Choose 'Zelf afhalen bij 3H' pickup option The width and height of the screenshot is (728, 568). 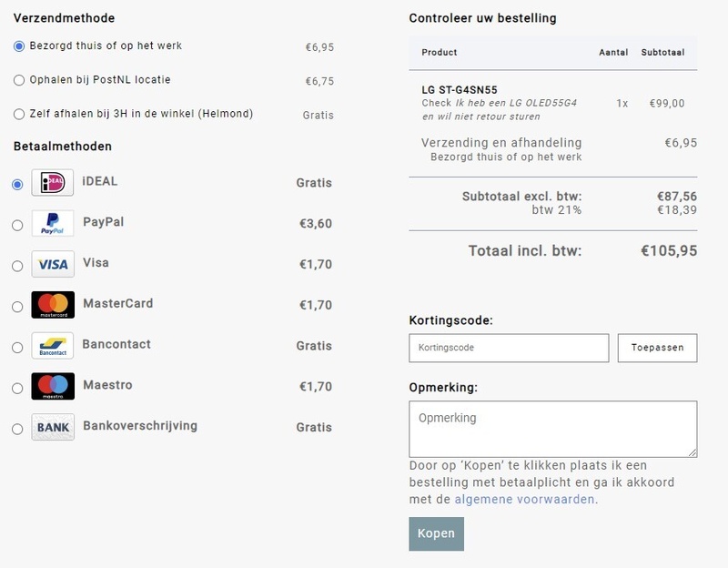pyautogui.click(x=19, y=115)
